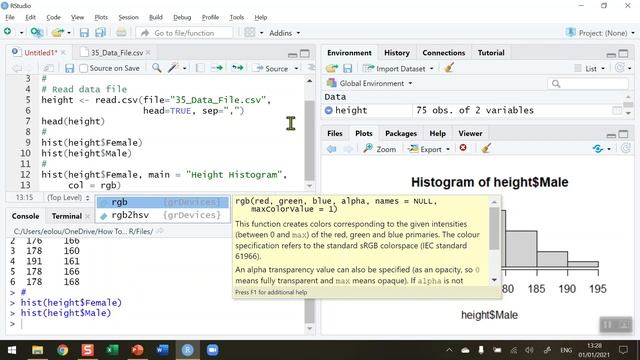The width and height of the screenshot is (640, 360).
Task: Open Global Environment dropdown
Action: coord(369,83)
